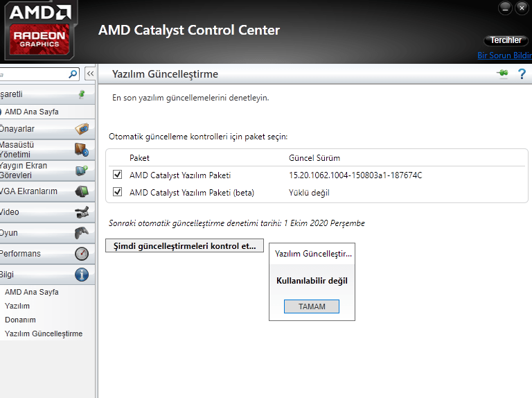Image resolution: width=532 pixels, height=398 pixels.
Task: Expand Yaygın Ekran Görevleri section
Action: point(48,171)
